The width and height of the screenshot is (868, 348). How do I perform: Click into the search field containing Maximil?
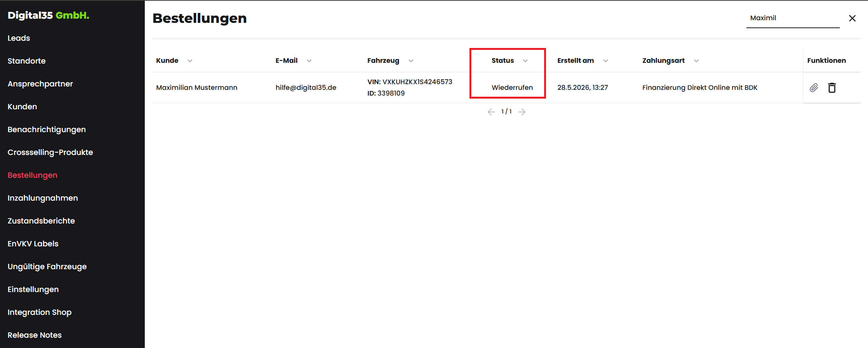point(793,18)
